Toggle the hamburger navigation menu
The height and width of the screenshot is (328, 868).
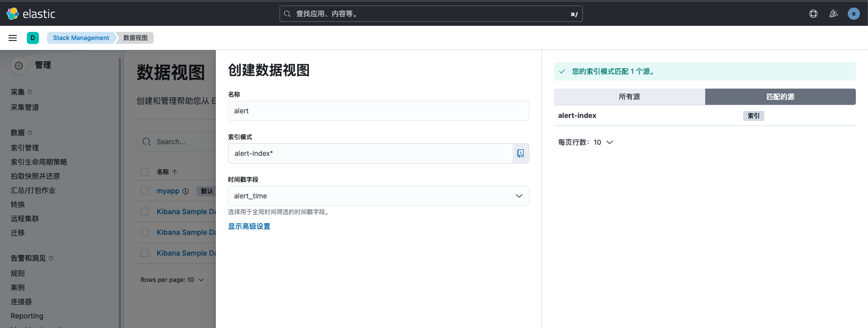click(13, 38)
